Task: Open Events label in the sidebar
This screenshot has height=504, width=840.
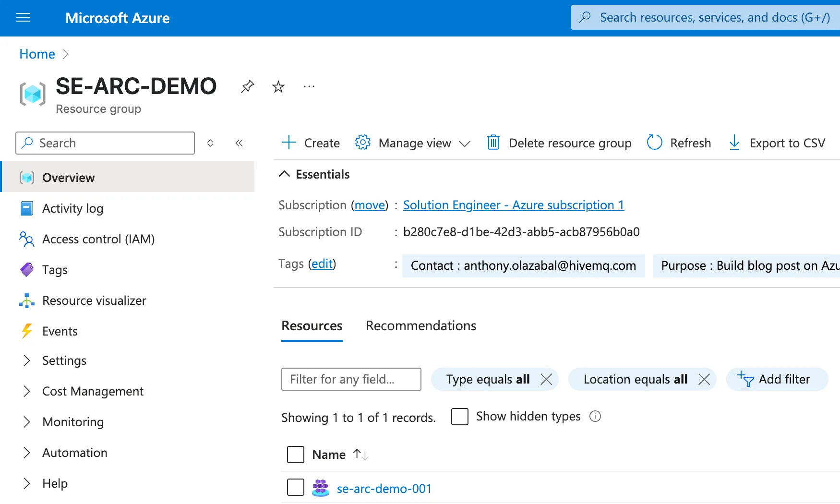Action: [60, 331]
